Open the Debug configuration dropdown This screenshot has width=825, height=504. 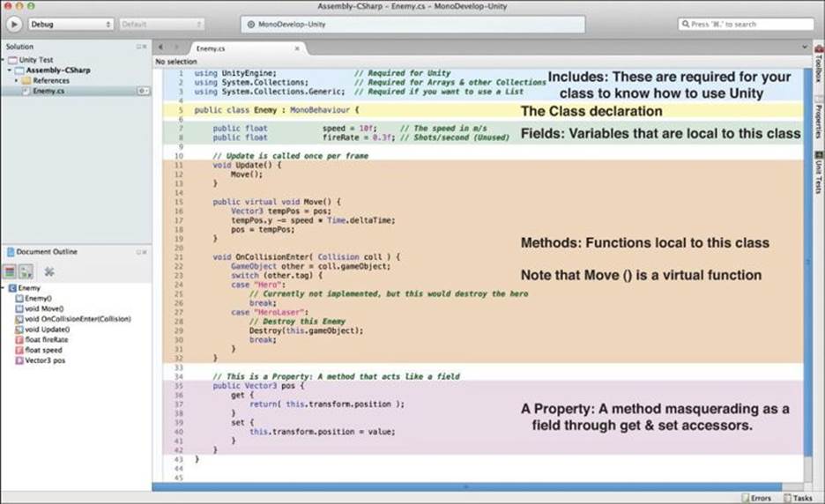click(71, 24)
